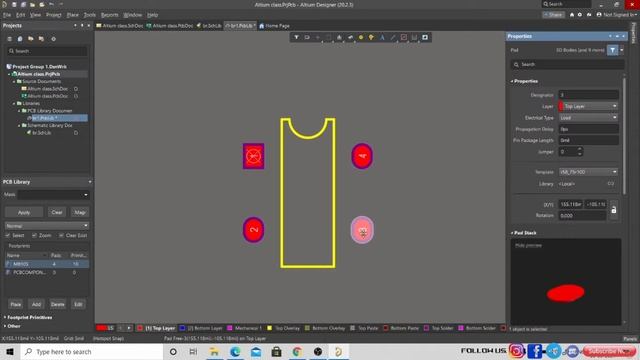The image size is (640, 360).
Task: Open File Explorer from the taskbar
Action: (x=214, y=351)
